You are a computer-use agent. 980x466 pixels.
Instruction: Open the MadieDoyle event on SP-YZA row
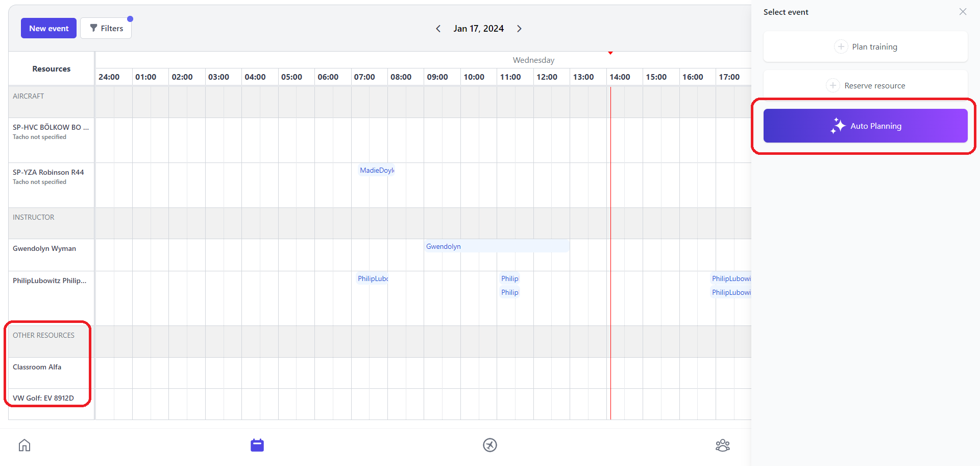(x=377, y=170)
